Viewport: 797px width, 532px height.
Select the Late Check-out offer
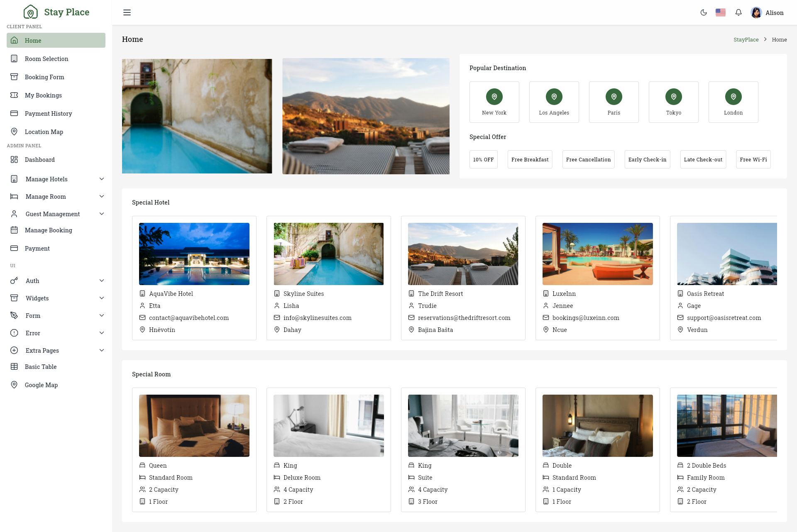[x=703, y=159]
